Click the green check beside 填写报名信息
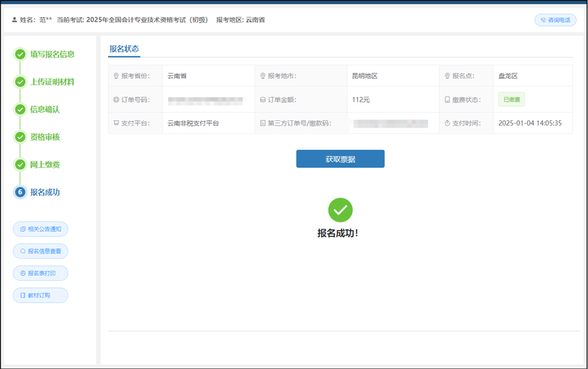 [x=20, y=54]
